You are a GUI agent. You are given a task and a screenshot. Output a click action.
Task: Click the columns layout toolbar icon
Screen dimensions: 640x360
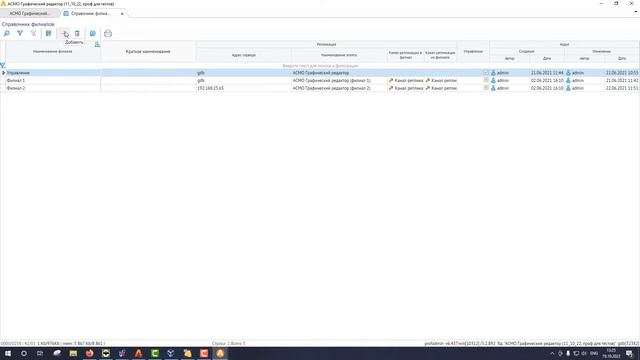coord(49,33)
